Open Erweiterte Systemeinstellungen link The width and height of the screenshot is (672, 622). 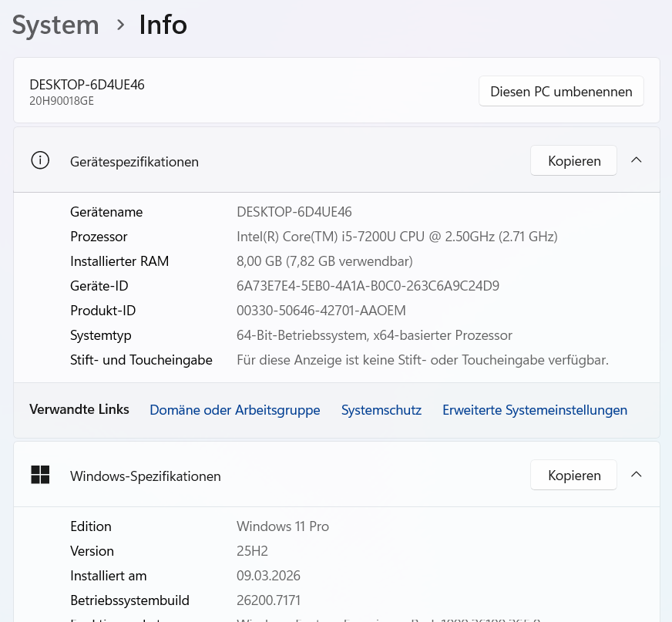coord(535,410)
